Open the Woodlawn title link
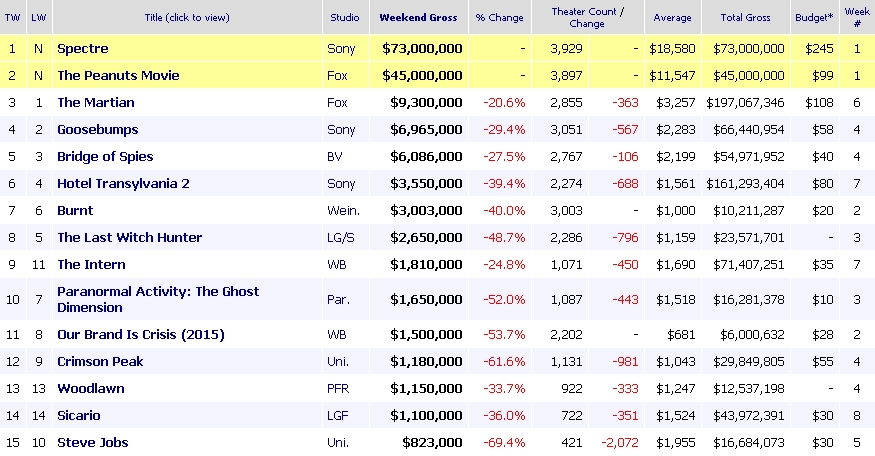This screenshot has height=456, width=875. pos(90,388)
